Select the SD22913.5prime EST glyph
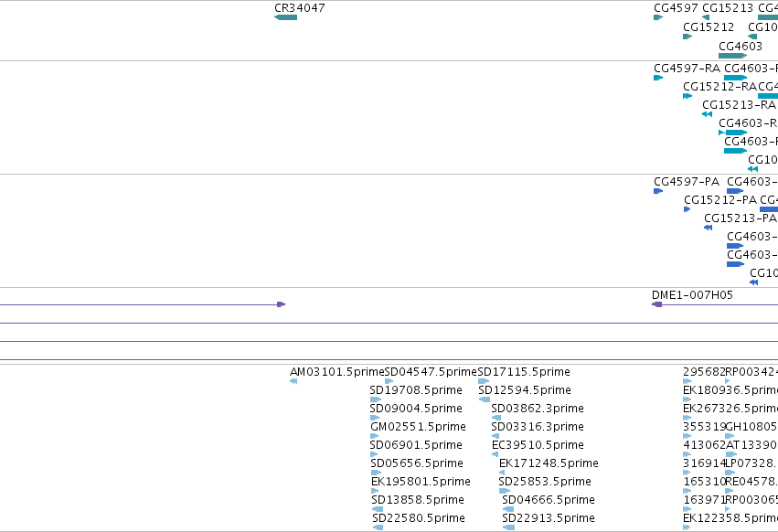This screenshot has height=532, width=778. point(508,527)
